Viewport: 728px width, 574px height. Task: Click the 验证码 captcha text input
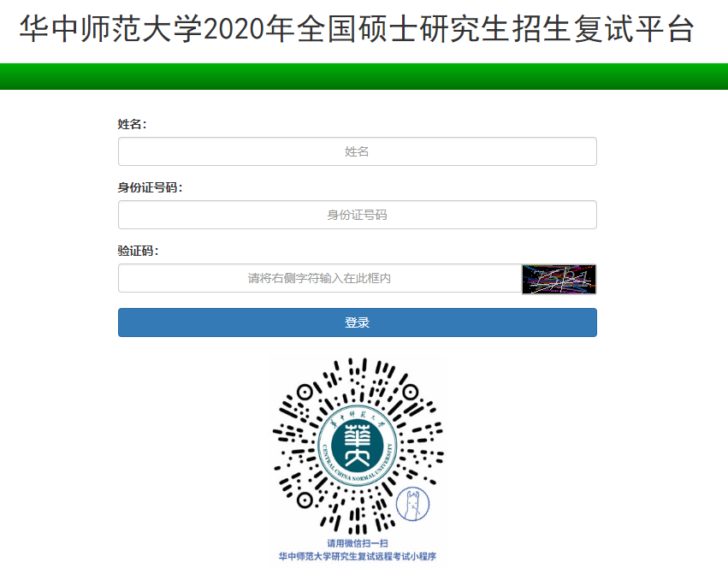coord(320,278)
